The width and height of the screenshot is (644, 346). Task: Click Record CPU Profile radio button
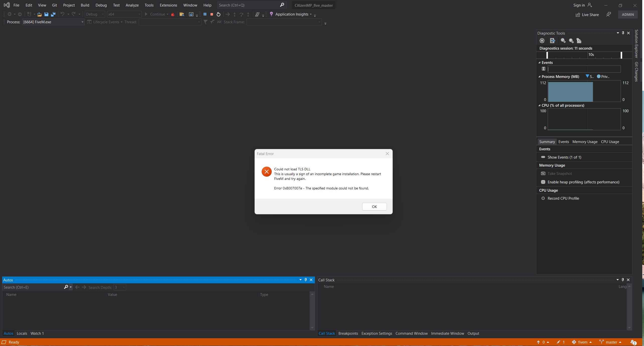[x=543, y=198]
